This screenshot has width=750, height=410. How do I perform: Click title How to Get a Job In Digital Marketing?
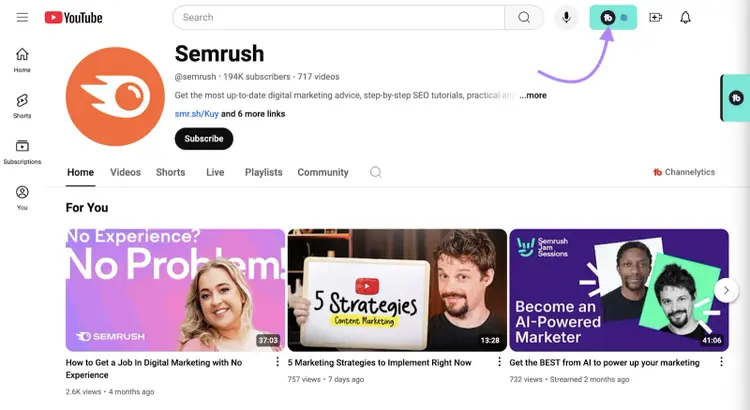coord(154,369)
